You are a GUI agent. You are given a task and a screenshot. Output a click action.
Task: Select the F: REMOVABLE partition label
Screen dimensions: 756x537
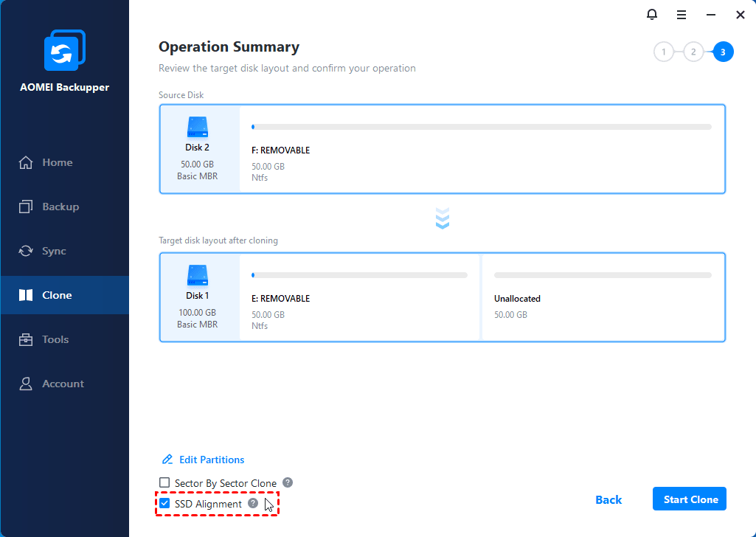click(280, 150)
